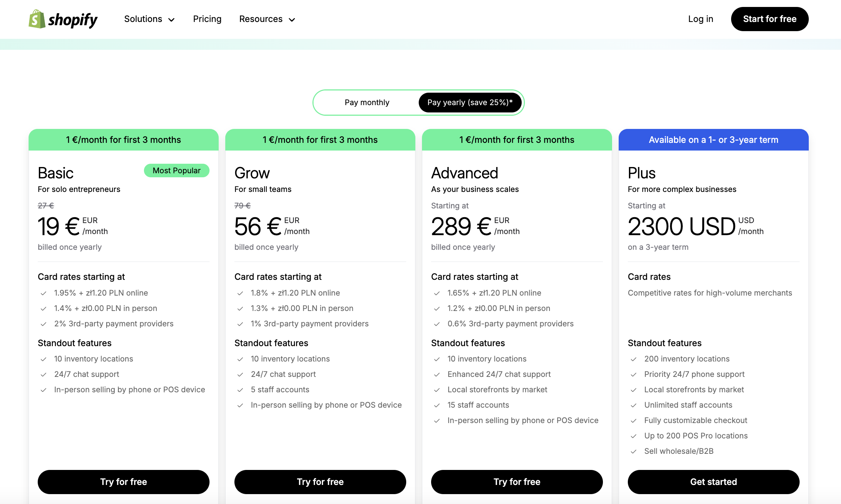Click Try for free under Advanced plan
This screenshot has height=504, width=841.
[517, 482]
